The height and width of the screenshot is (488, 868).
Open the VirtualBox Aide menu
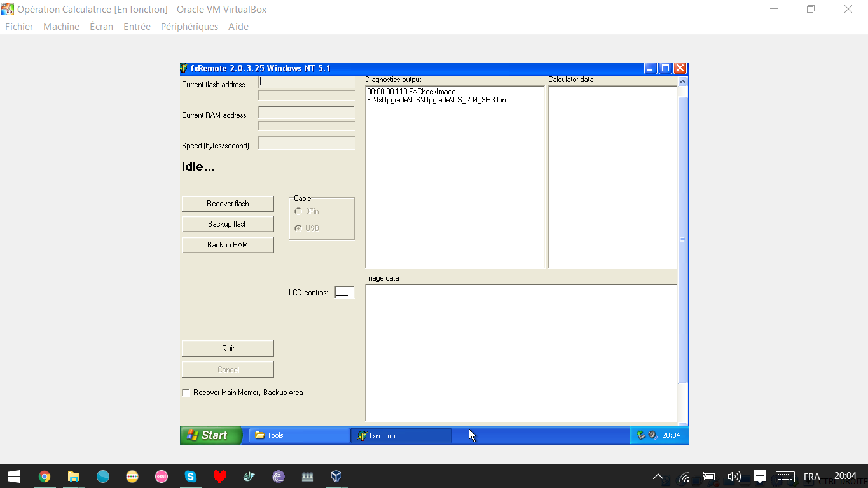(x=238, y=27)
